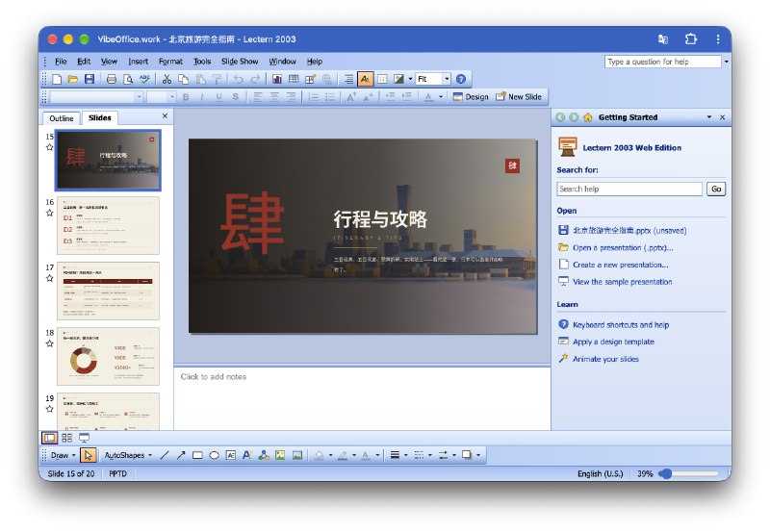Insert a Text Box from Draw toolbar

coord(230,455)
